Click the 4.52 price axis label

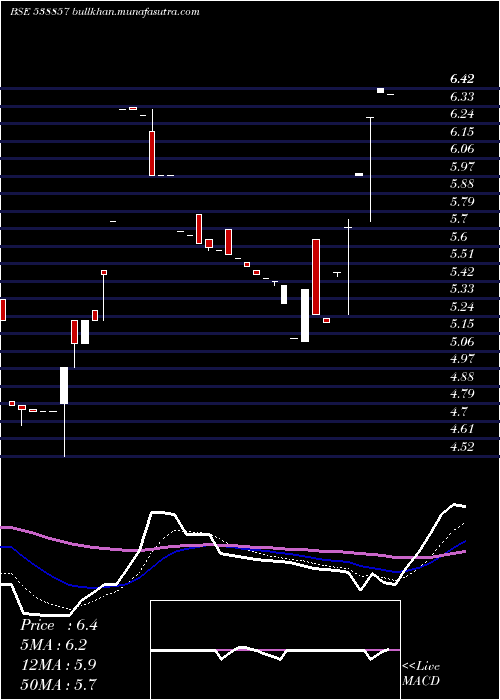462,446
